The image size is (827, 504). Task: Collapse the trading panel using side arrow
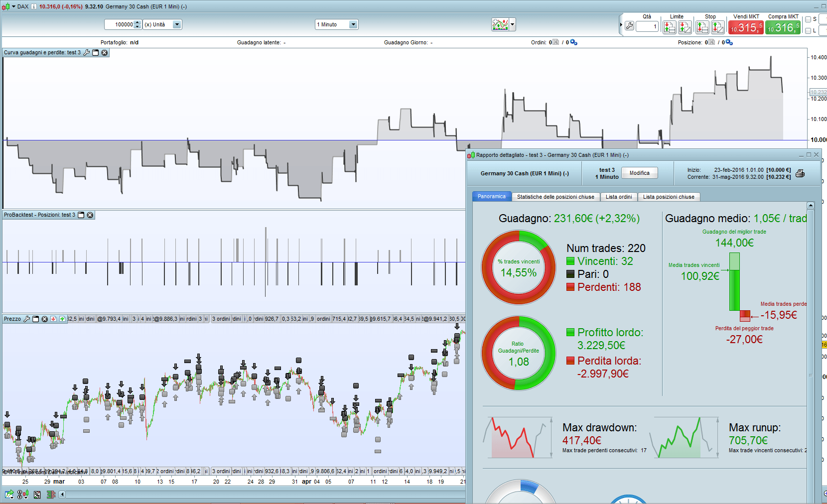[x=621, y=25]
